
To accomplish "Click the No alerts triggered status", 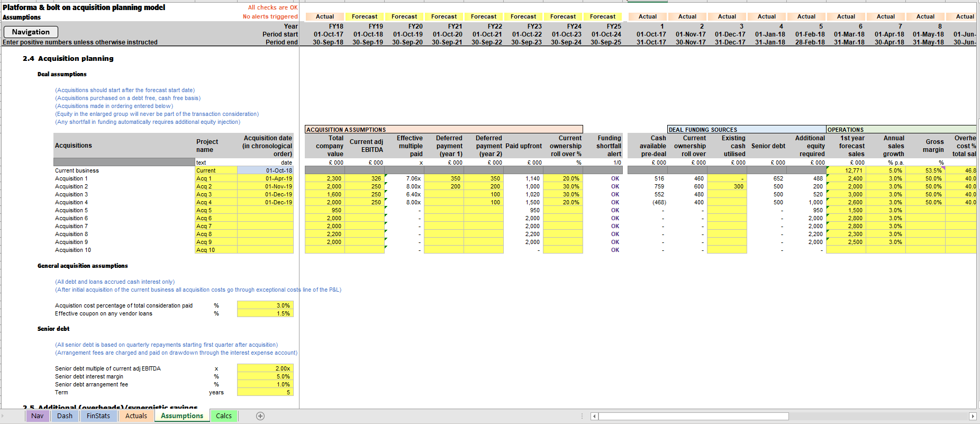I will click(270, 16).
